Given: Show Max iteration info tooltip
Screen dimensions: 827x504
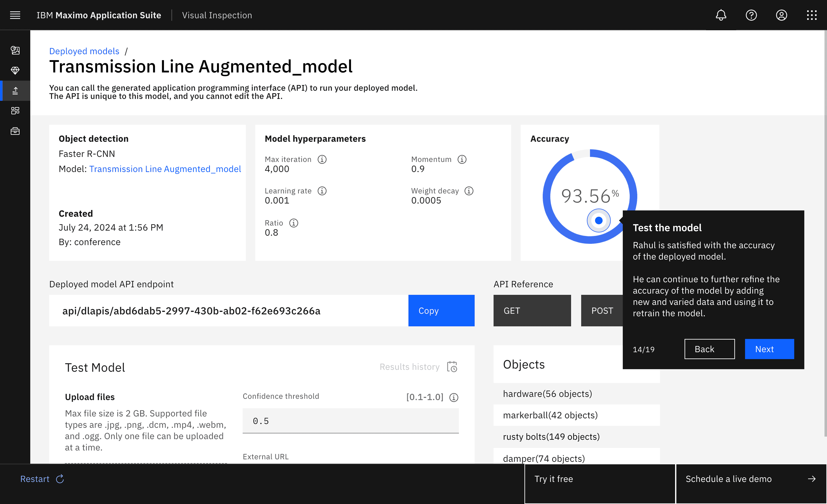Looking at the screenshot, I should (x=322, y=159).
